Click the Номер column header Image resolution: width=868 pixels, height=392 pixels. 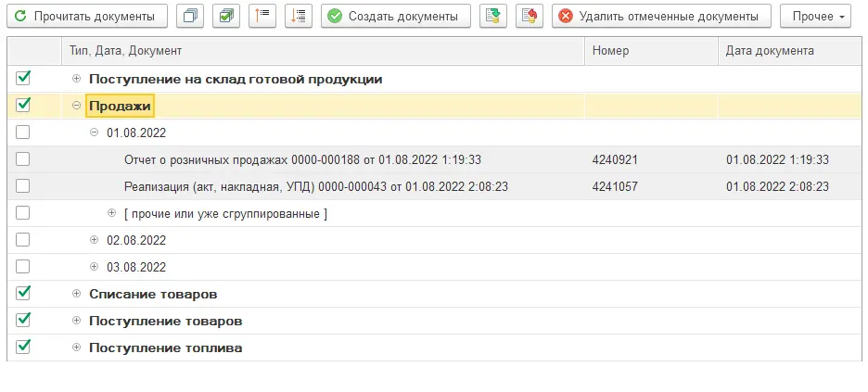coord(650,51)
